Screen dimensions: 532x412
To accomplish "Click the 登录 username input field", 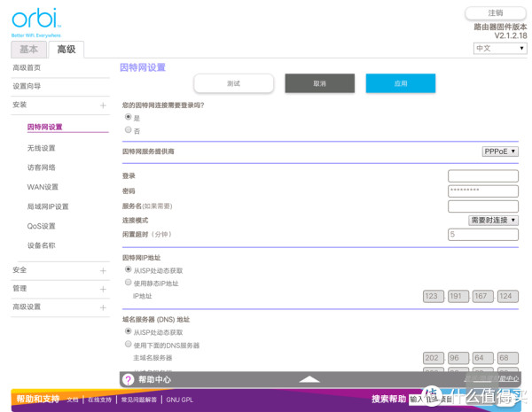I will [483, 176].
